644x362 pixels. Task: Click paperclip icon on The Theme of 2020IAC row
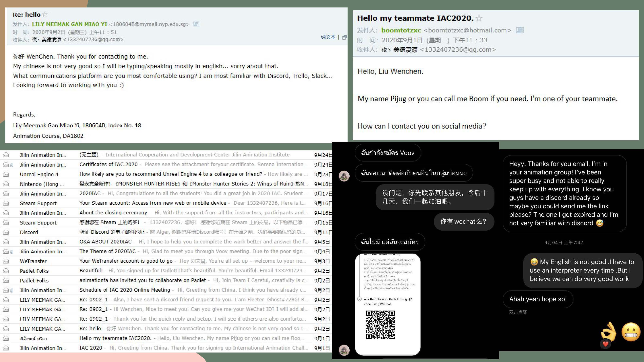[x=12, y=252]
